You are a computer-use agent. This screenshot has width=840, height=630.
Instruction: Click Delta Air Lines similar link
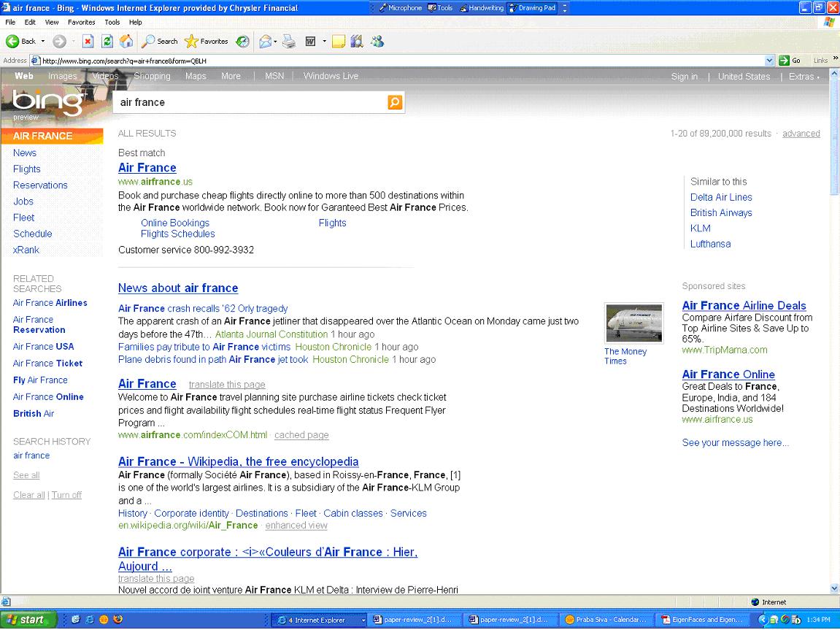click(x=721, y=197)
